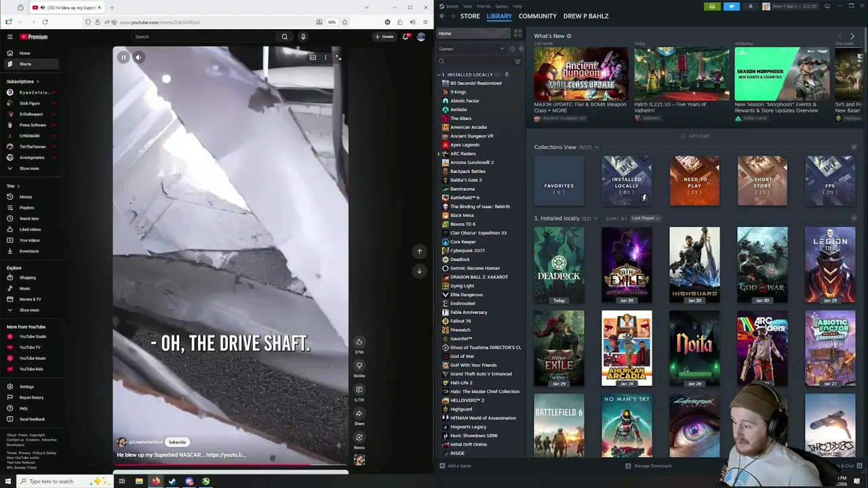Open the comments on the Short

[359, 390]
